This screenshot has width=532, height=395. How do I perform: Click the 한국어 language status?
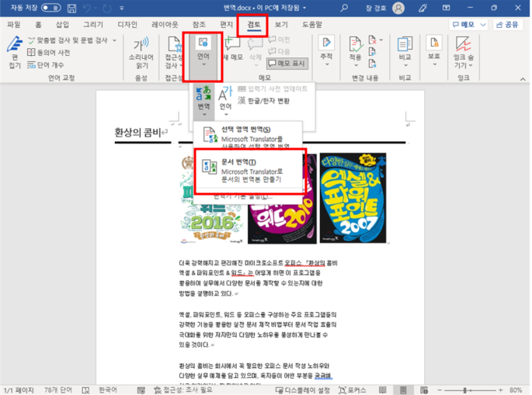pyautogui.click(x=108, y=390)
